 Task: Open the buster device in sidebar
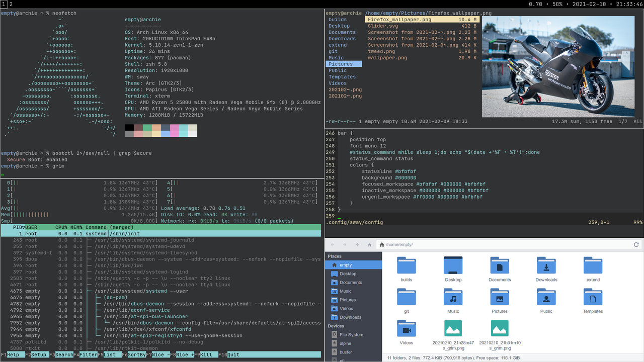pyautogui.click(x=353, y=352)
